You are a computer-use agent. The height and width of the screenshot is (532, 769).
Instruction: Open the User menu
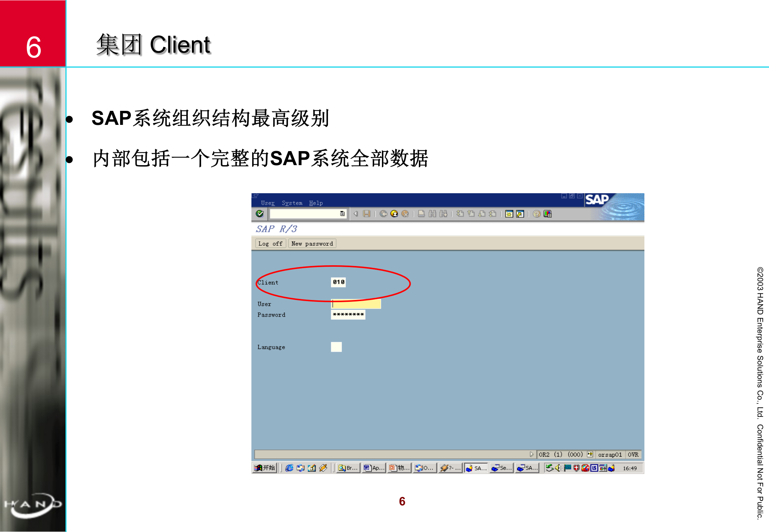click(267, 203)
